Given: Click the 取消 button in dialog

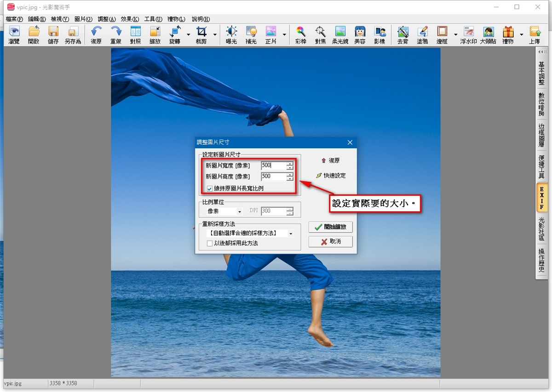Looking at the screenshot, I should click(330, 241).
